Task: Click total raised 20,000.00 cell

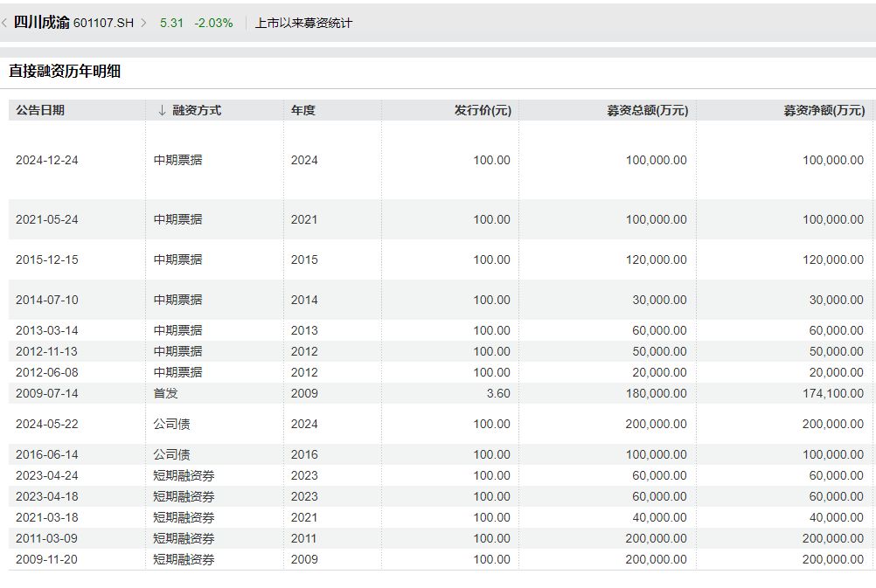Action: tap(659, 372)
